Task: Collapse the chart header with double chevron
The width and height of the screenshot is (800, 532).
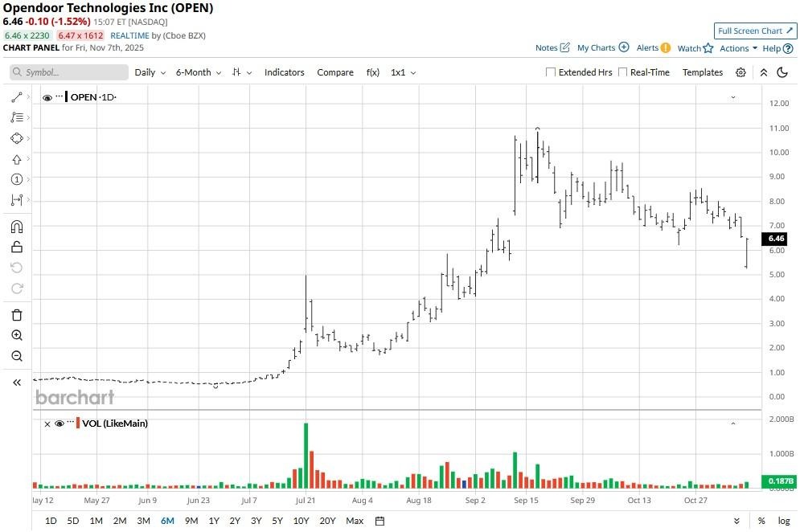Action: click(x=763, y=72)
